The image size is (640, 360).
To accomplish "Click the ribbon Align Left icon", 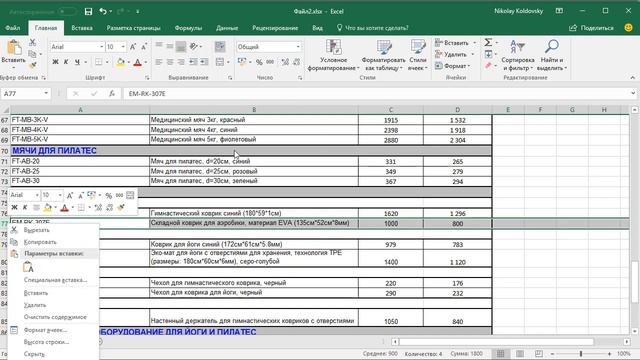I will [x=159, y=62].
